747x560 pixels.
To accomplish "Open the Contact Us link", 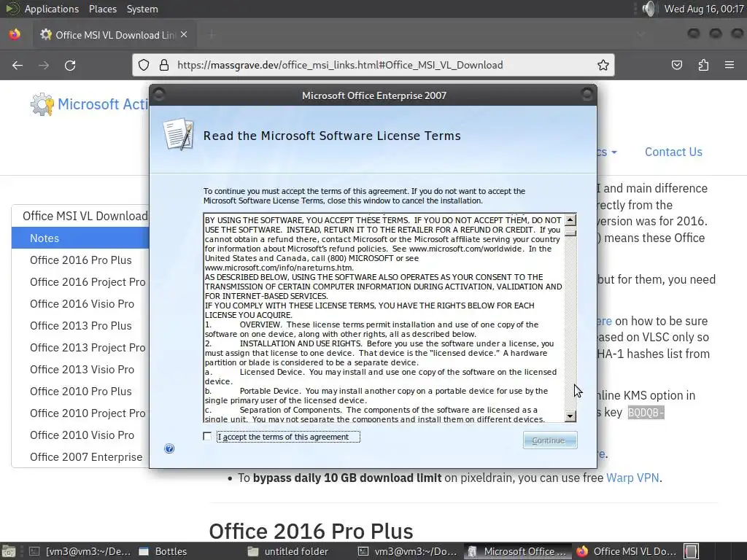I will (x=673, y=152).
